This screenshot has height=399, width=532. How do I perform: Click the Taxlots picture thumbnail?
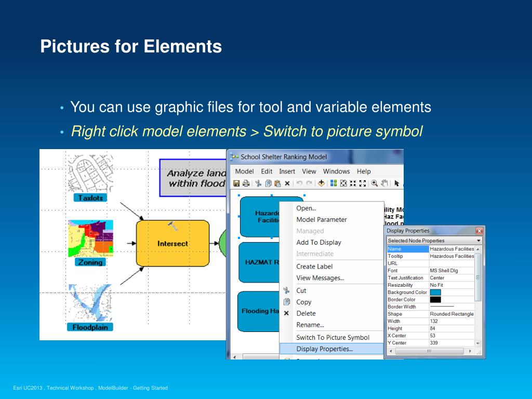coord(90,174)
